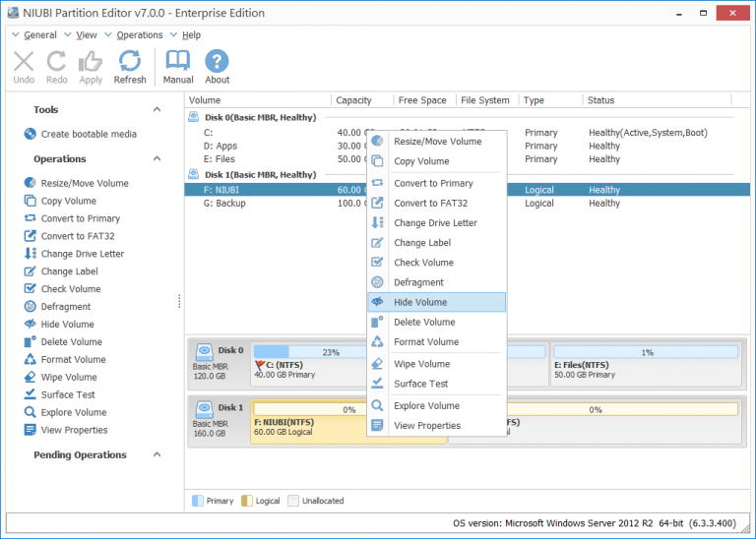Select the C: volume row in the list
This screenshot has height=539, width=756.
(x=467, y=133)
